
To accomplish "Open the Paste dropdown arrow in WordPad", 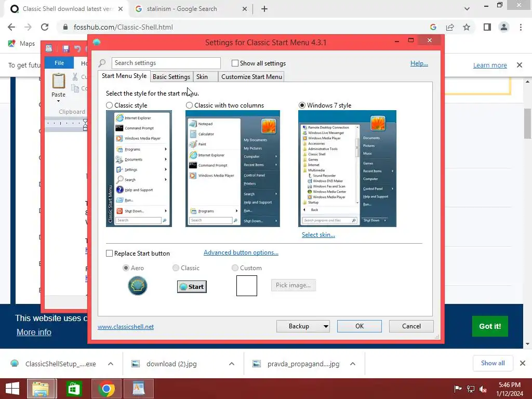I will pyautogui.click(x=58, y=101).
